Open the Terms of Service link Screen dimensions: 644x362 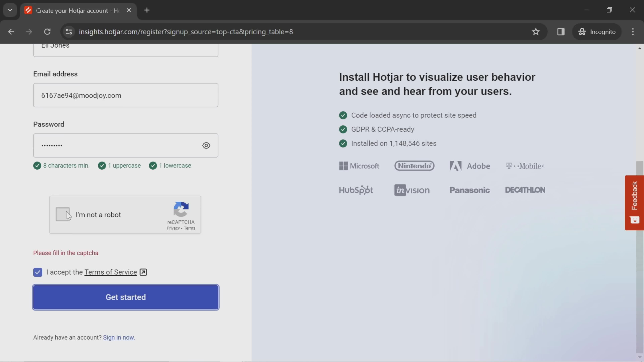111,272
